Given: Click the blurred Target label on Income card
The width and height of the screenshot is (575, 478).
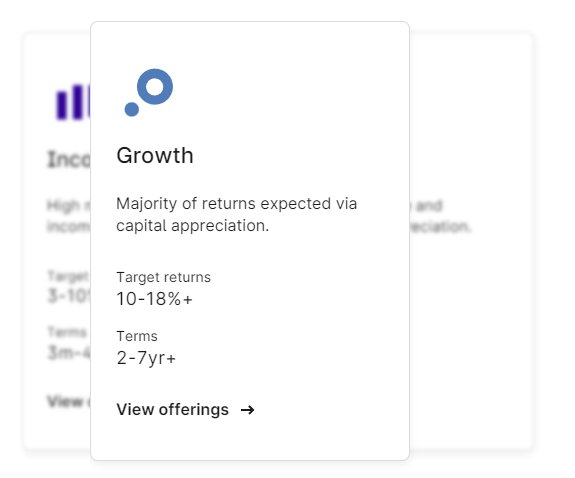Looking at the screenshot, I should coord(68,276).
